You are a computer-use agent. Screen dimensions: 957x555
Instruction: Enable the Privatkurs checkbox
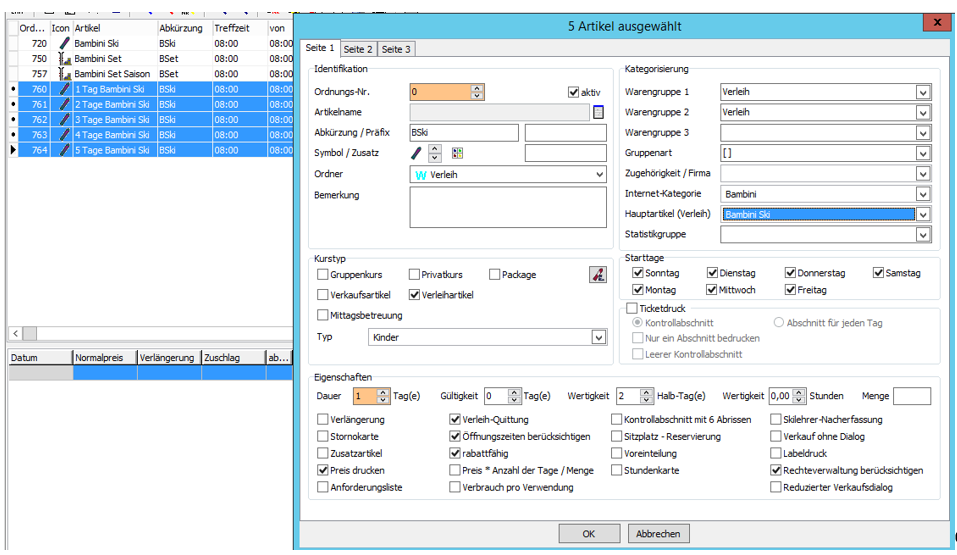click(x=414, y=275)
